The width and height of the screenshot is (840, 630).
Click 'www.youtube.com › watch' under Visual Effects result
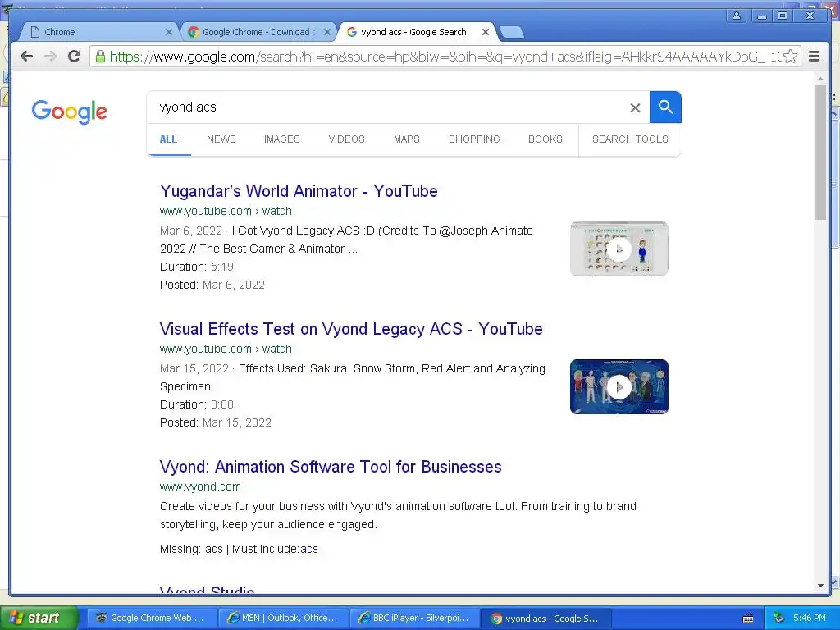click(x=226, y=349)
